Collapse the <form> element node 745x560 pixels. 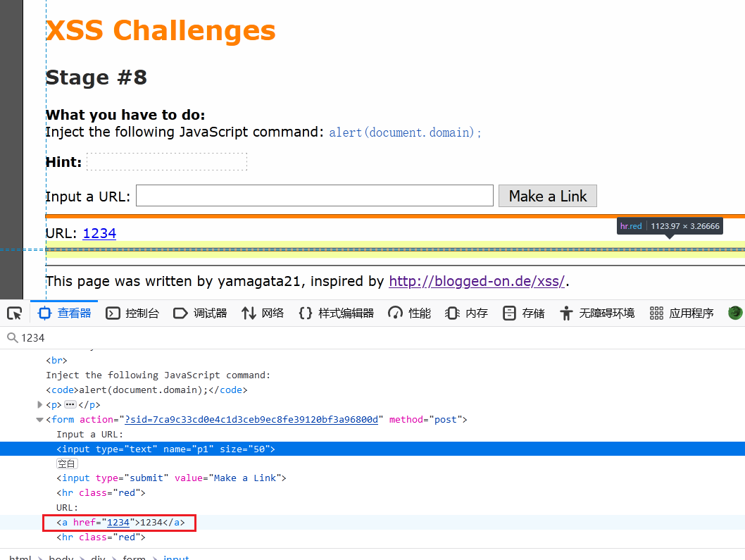[40, 419]
